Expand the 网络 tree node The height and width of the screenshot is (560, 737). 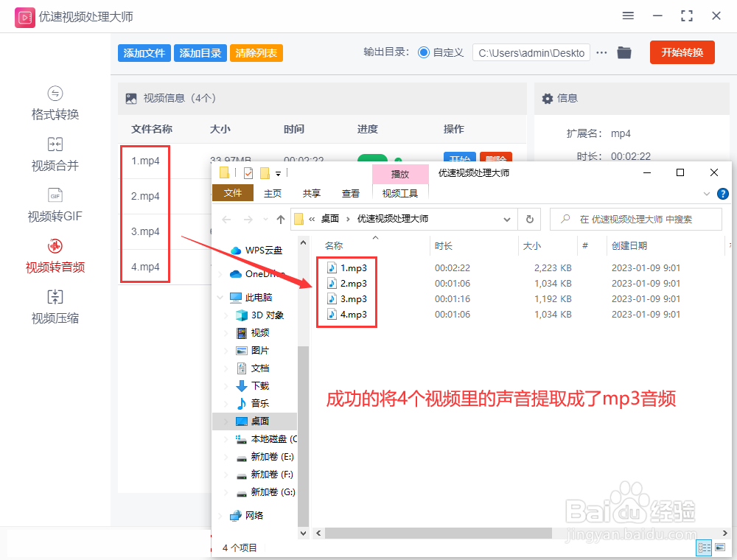tap(220, 515)
